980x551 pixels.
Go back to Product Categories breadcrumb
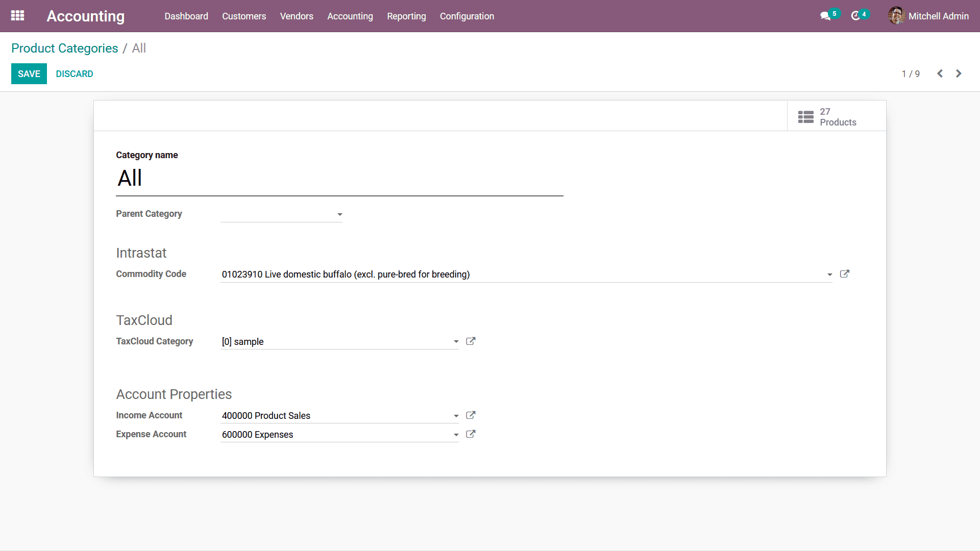65,48
